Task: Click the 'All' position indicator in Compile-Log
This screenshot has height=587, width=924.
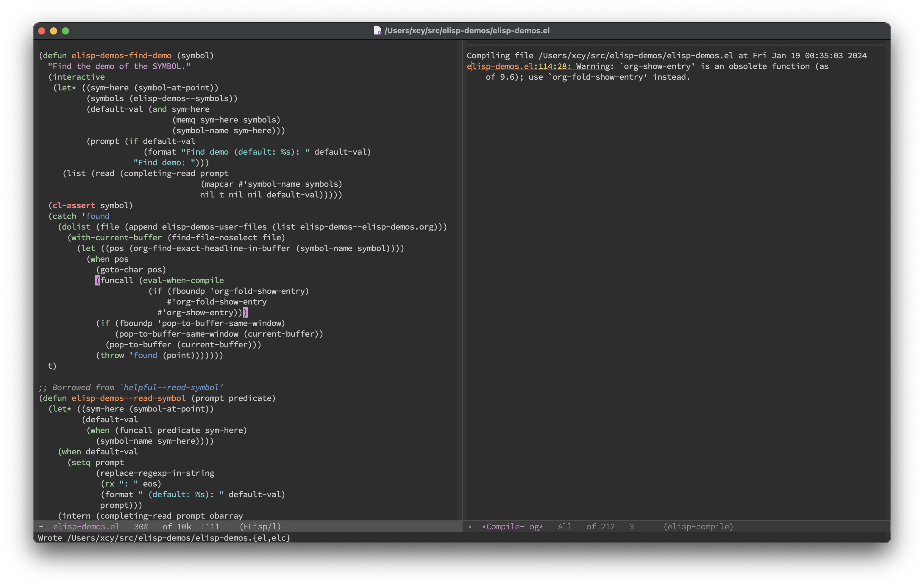Action: tap(564, 526)
